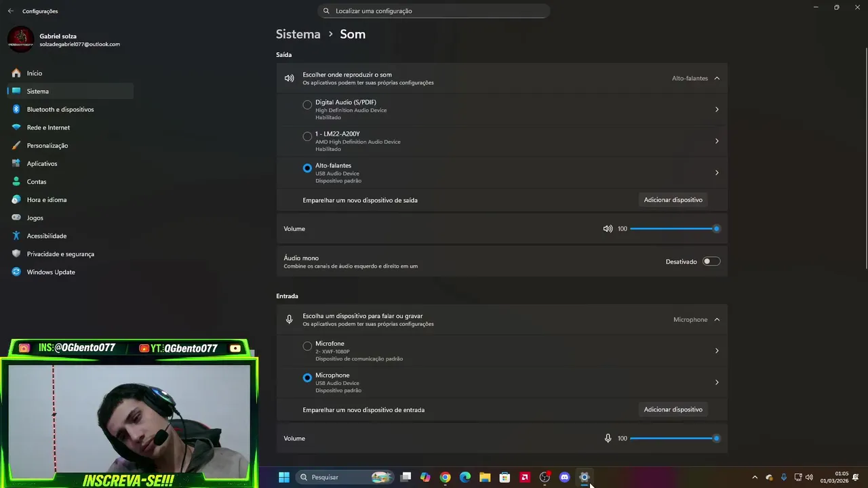
Task: Open the Início page in sidebar
Action: 71,73
